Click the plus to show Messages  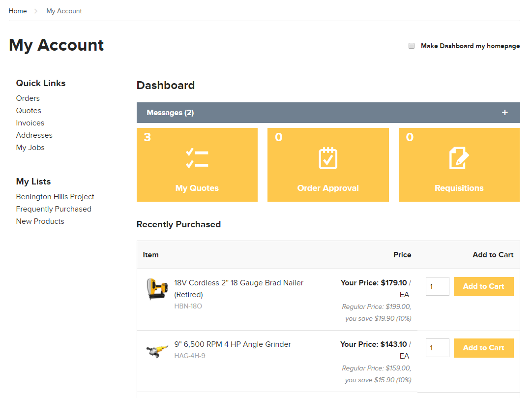click(505, 113)
